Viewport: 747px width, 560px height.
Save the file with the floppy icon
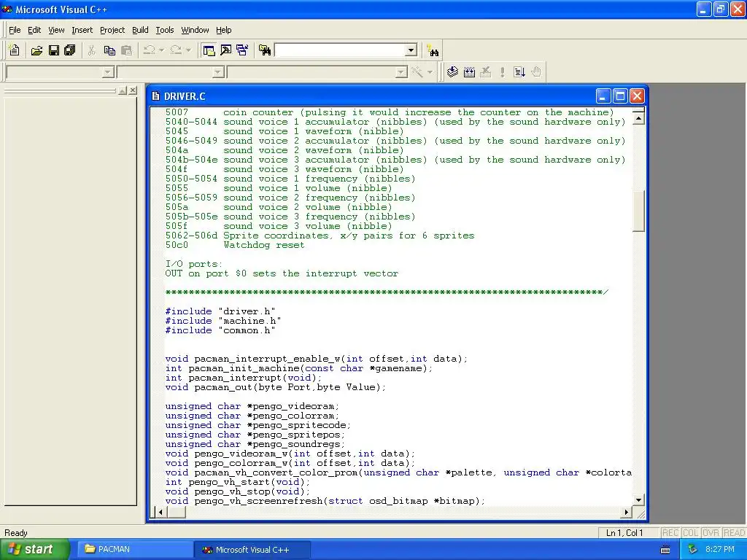point(53,50)
